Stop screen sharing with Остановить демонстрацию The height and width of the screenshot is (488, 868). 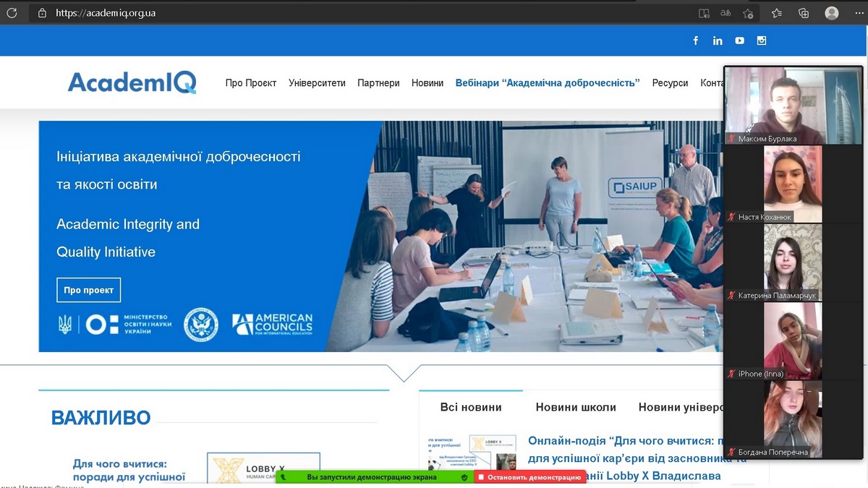pyautogui.click(x=530, y=477)
